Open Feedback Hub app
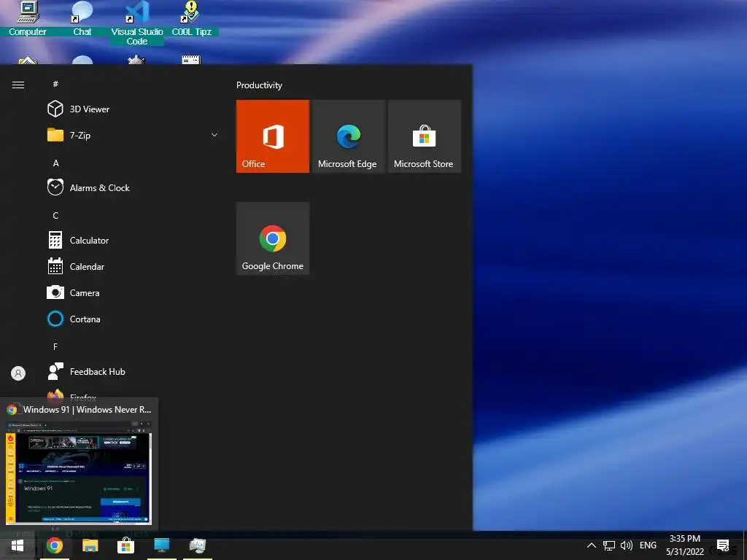The width and height of the screenshot is (747, 560). (x=97, y=371)
